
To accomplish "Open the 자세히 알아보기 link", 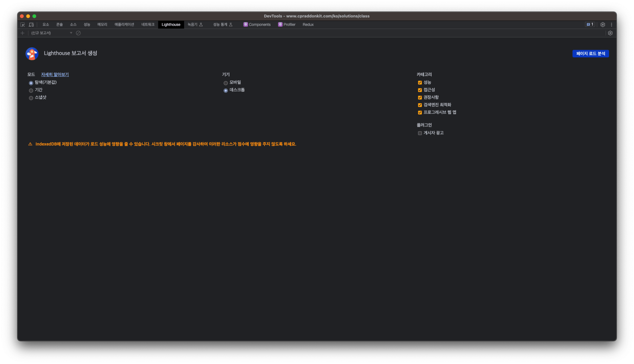I will (x=55, y=74).
